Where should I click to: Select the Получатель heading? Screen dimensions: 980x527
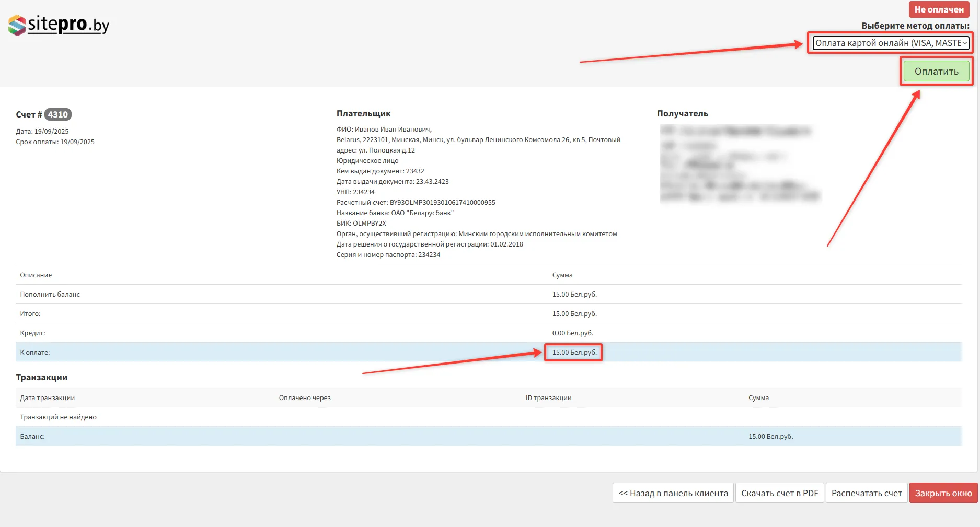682,113
